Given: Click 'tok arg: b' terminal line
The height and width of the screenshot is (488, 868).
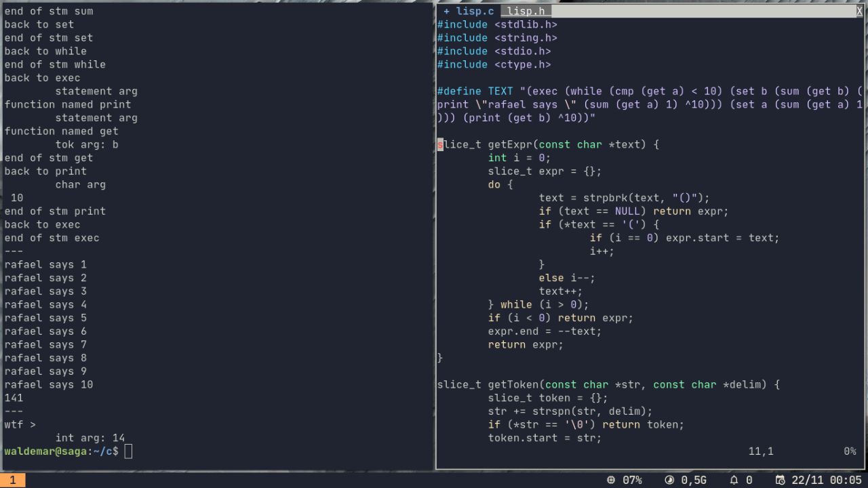Looking at the screenshot, I should point(87,144).
